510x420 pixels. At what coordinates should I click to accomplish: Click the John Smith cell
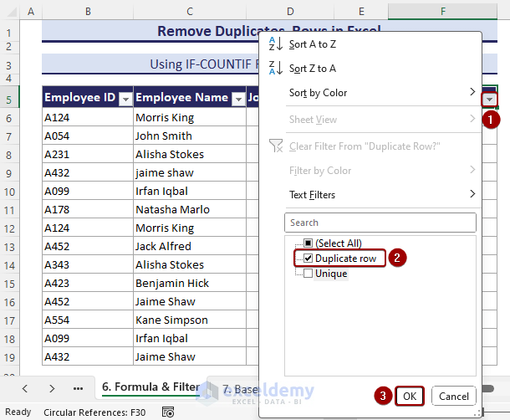pos(190,136)
